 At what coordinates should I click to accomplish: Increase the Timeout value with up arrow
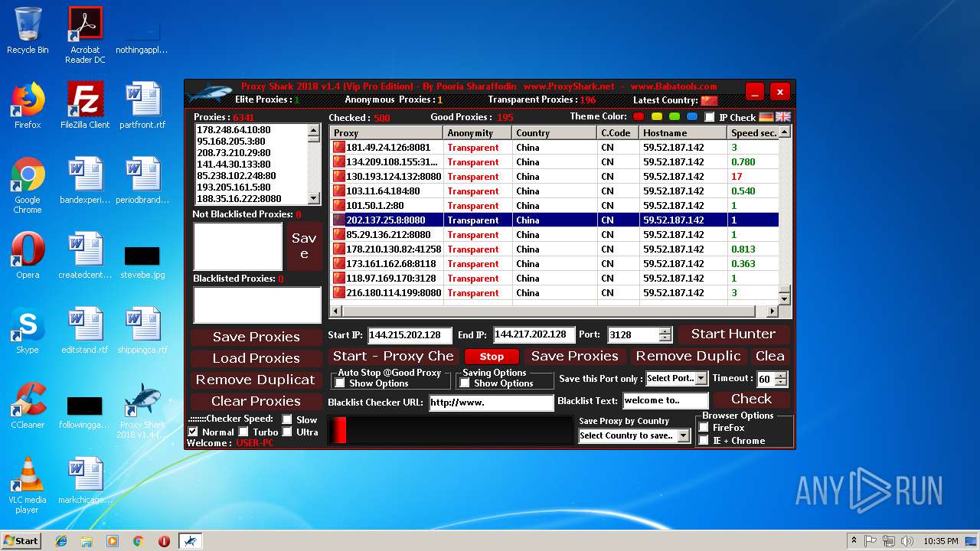coord(780,375)
